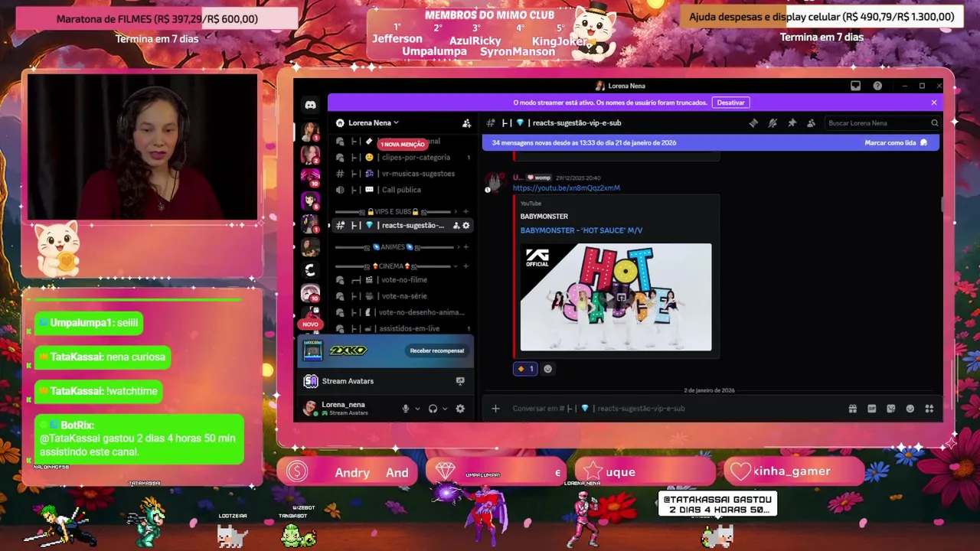This screenshot has height=551, width=980.
Task: Click the invite people icon beside server name
Action: [x=466, y=122]
